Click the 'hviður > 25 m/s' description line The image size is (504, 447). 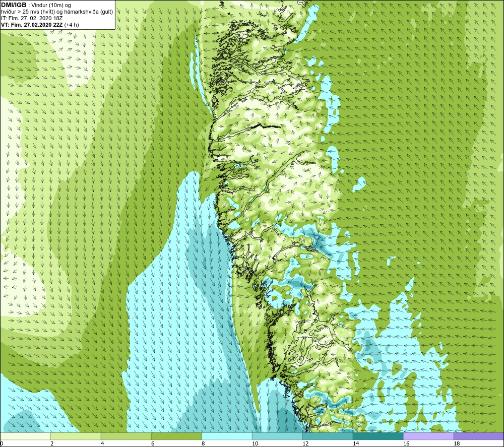point(57,12)
